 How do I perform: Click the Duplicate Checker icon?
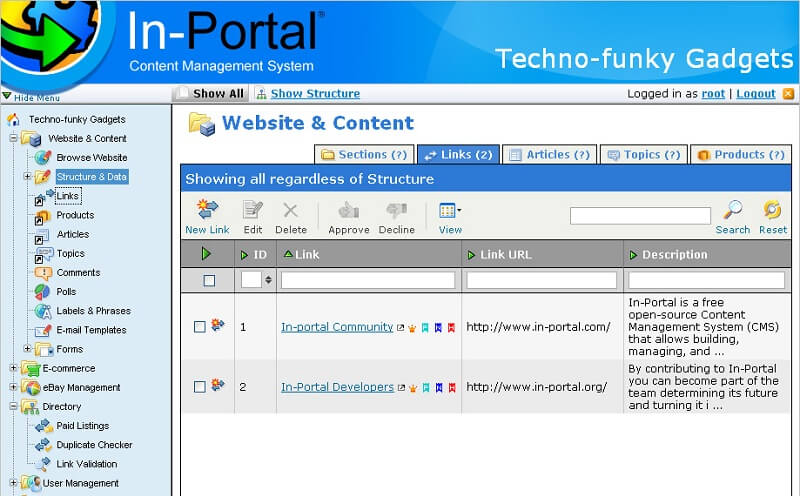click(x=43, y=445)
